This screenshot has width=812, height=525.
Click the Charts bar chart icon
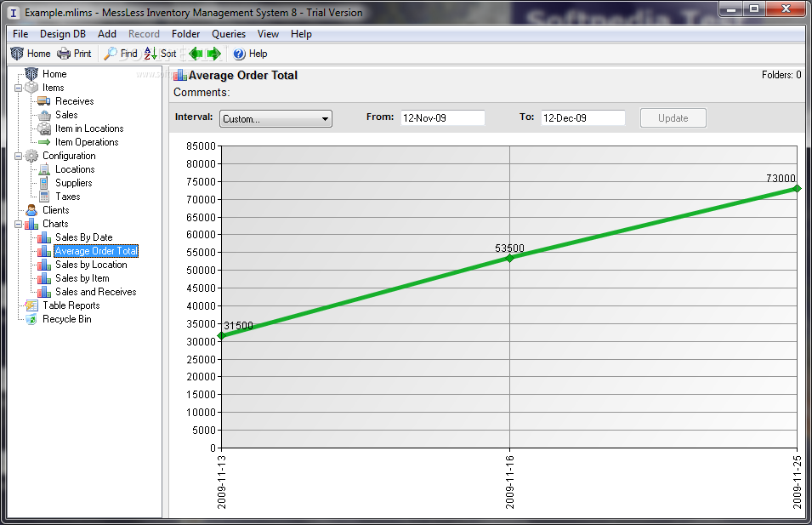31,224
